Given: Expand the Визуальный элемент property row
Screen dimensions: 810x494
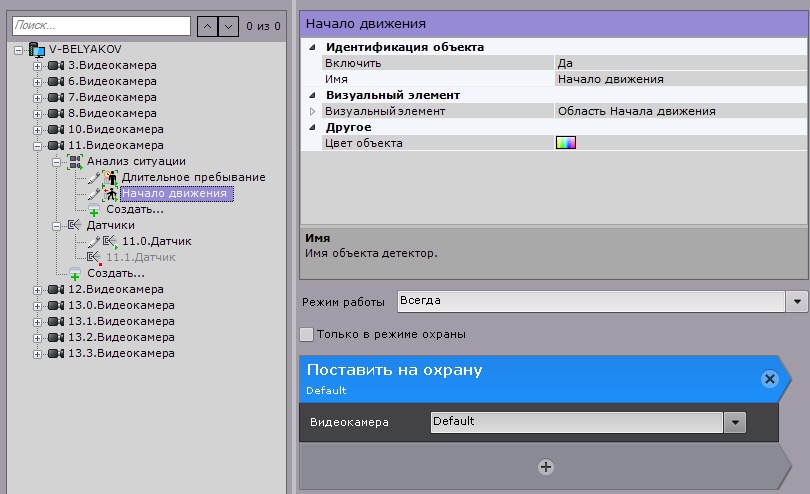Looking at the screenshot, I should (x=312, y=111).
